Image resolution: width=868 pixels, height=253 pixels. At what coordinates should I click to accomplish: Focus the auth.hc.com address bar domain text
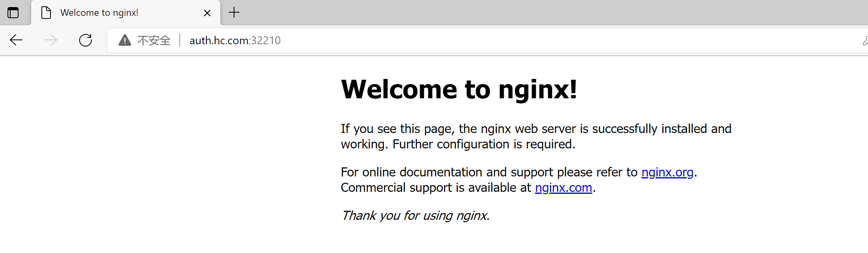tap(219, 40)
